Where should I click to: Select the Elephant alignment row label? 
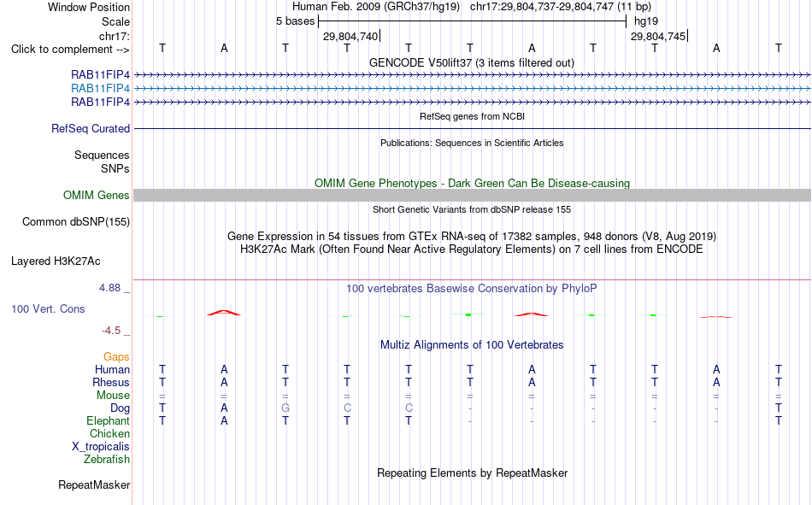tap(109, 420)
